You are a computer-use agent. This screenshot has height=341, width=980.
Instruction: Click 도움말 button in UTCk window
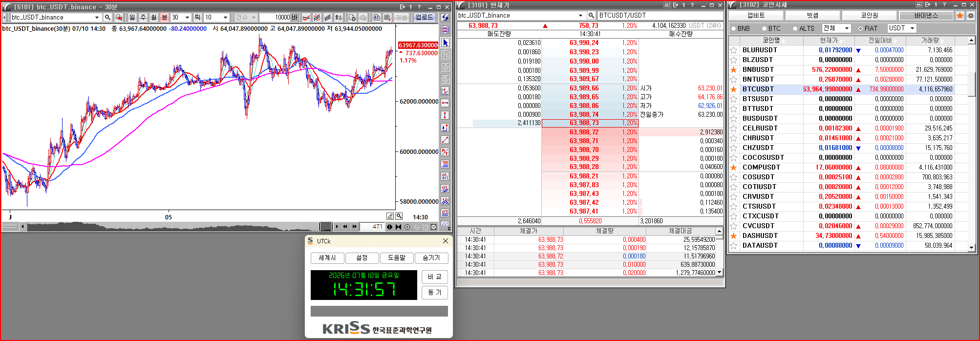[x=397, y=257]
